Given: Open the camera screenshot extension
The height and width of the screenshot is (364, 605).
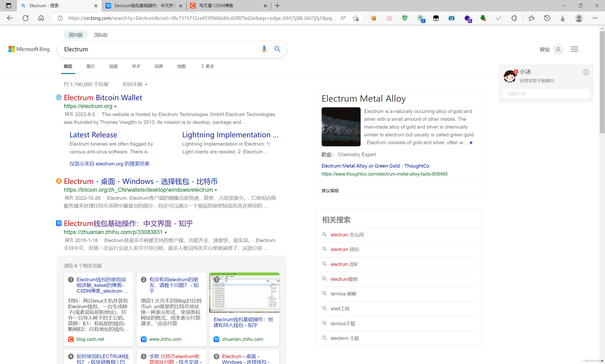Looking at the screenshot, I should click(451, 18).
